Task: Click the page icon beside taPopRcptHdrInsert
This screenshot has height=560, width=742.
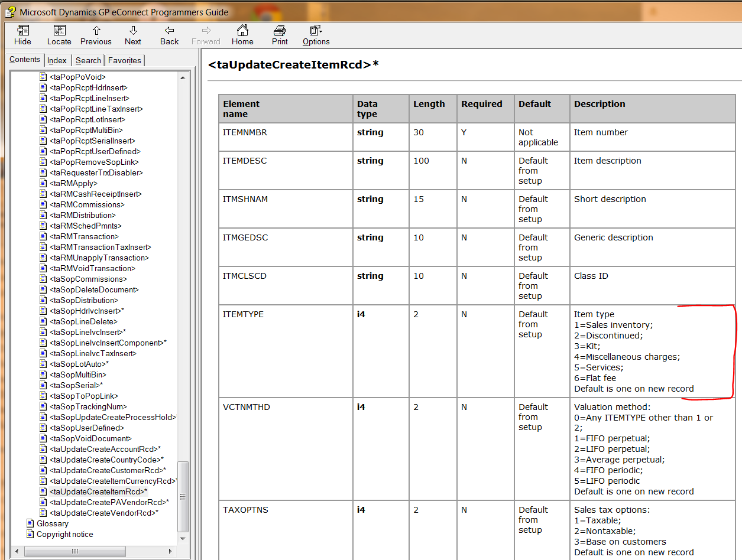Action: [x=43, y=87]
